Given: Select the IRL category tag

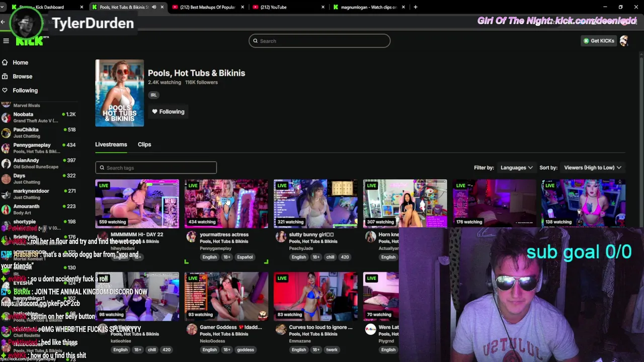Looking at the screenshot, I should pos(153,95).
